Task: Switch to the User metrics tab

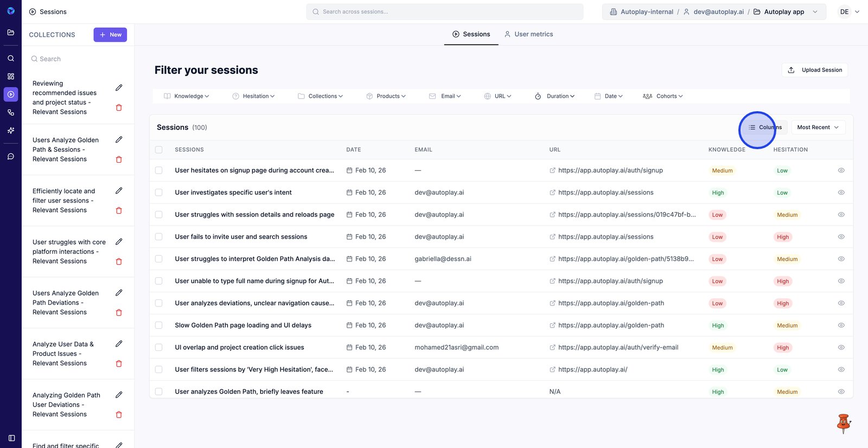Action: (x=528, y=34)
